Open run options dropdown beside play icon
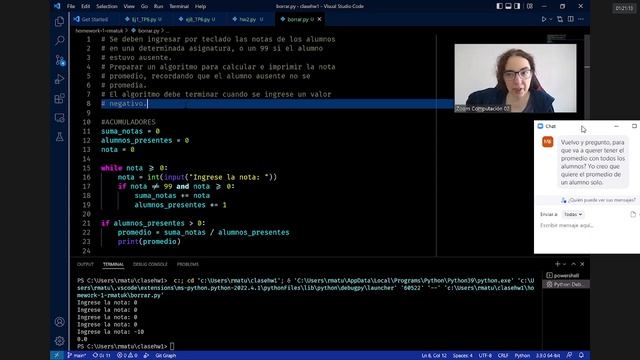This screenshot has width=640, height=360. click(550, 19)
